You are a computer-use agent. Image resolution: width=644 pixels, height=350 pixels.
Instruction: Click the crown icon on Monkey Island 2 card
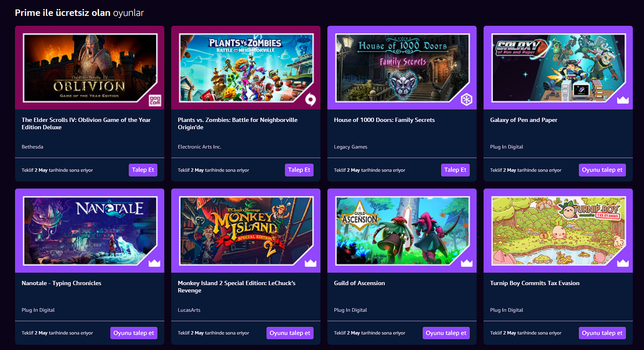click(x=311, y=263)
